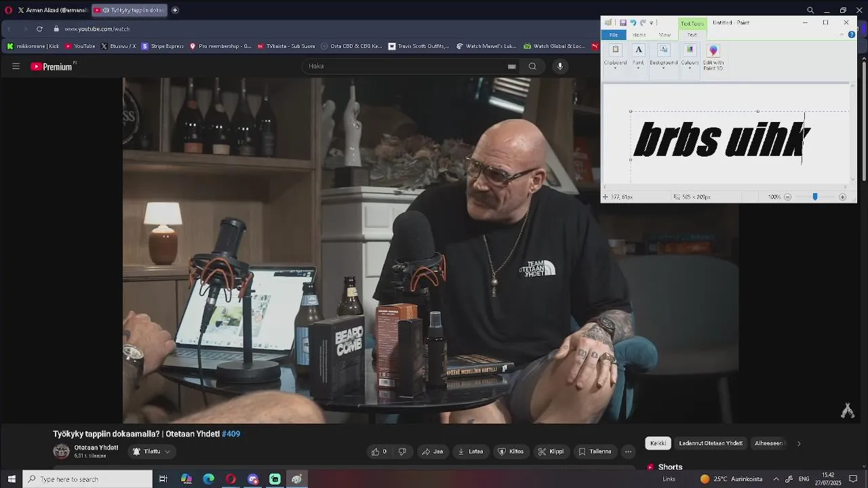Switch to the View tab in Paint

pos(665,35)
